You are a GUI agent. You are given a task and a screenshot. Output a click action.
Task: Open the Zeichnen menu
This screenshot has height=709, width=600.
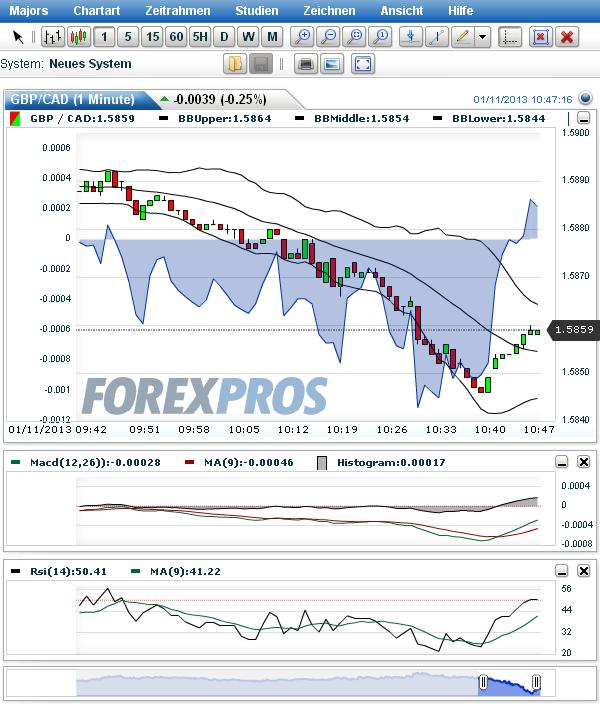point(329,11)
